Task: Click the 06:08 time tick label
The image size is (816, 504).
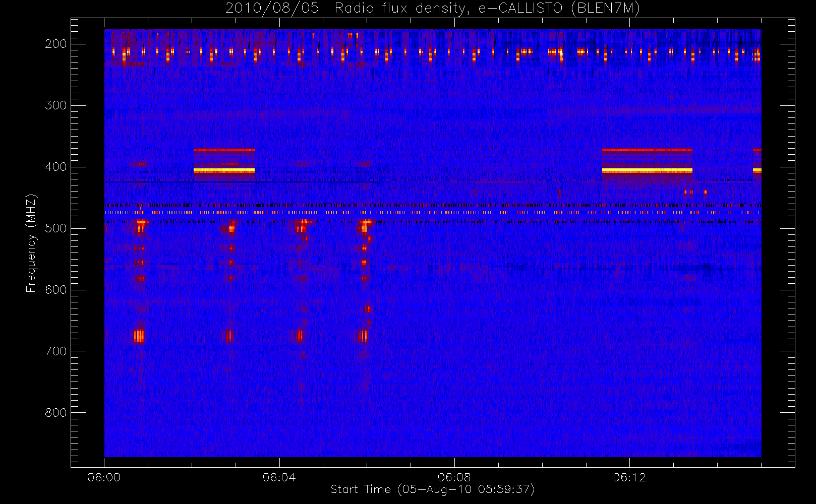Action: [x=454, y=477]
